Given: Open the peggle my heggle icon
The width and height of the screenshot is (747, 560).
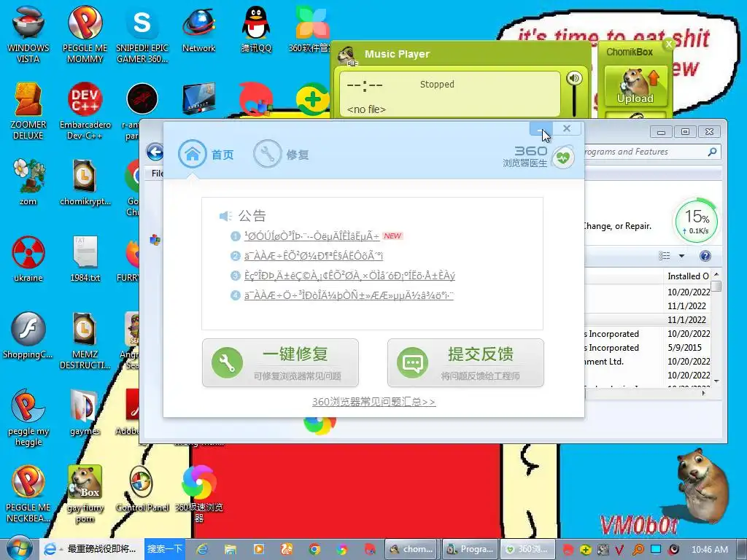Looking at the screenshot, I should point(28,418).
